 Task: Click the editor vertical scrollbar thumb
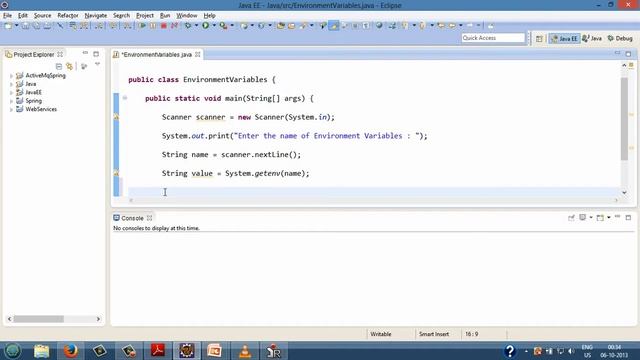624,119
